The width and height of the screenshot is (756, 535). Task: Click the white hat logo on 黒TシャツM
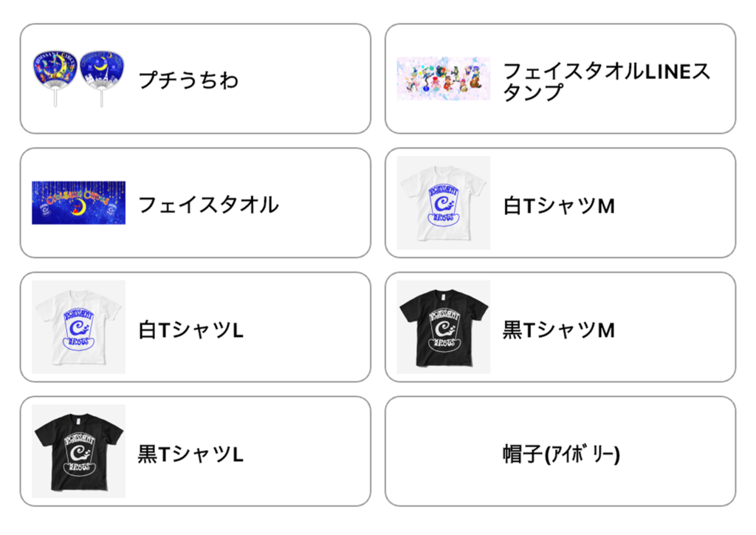(444, 328)
